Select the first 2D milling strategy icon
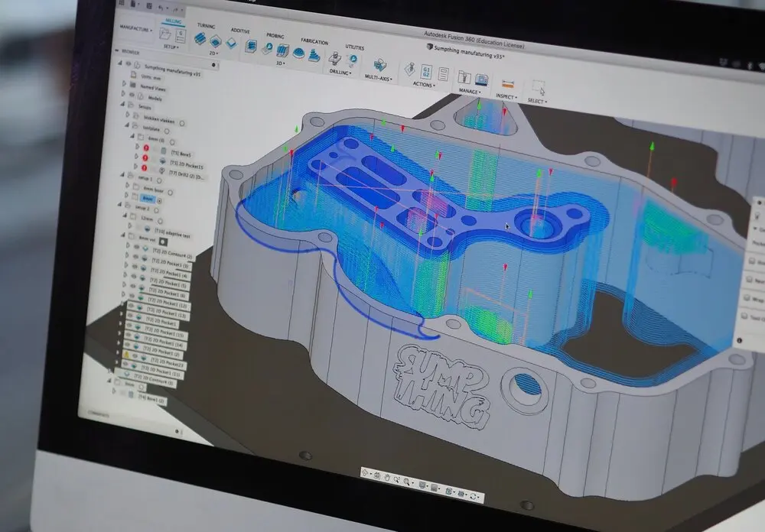 click(200, 39)
